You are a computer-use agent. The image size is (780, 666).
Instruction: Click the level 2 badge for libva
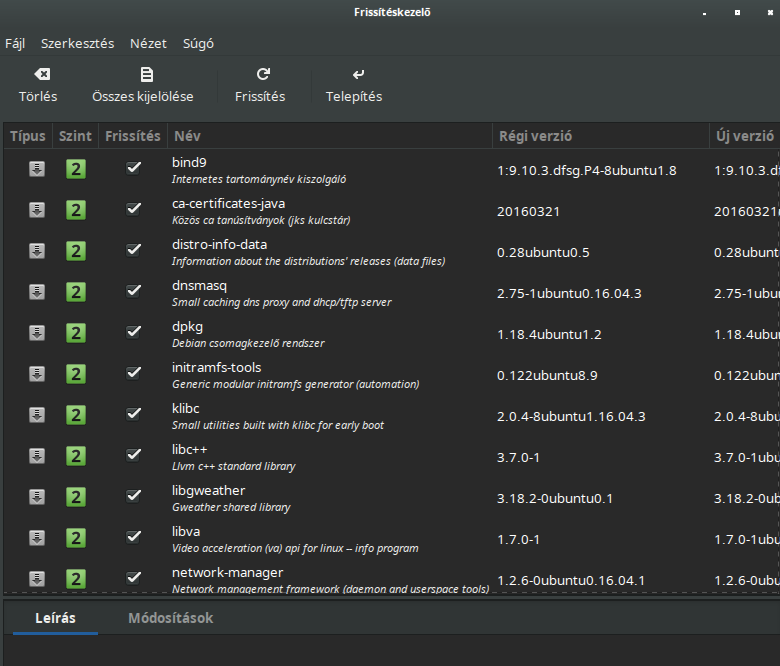coord(76,538)
